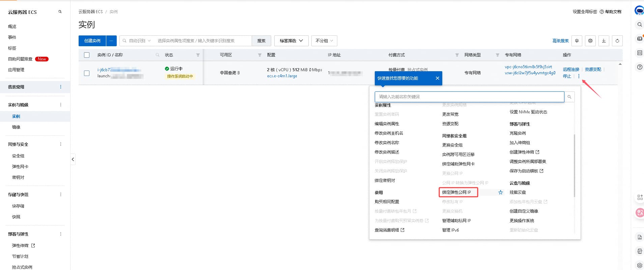Viewport: 644px width, 270px height.
Task: Select 绑定弹性公网 IP menu entry
Action: [x=456, y=192]
